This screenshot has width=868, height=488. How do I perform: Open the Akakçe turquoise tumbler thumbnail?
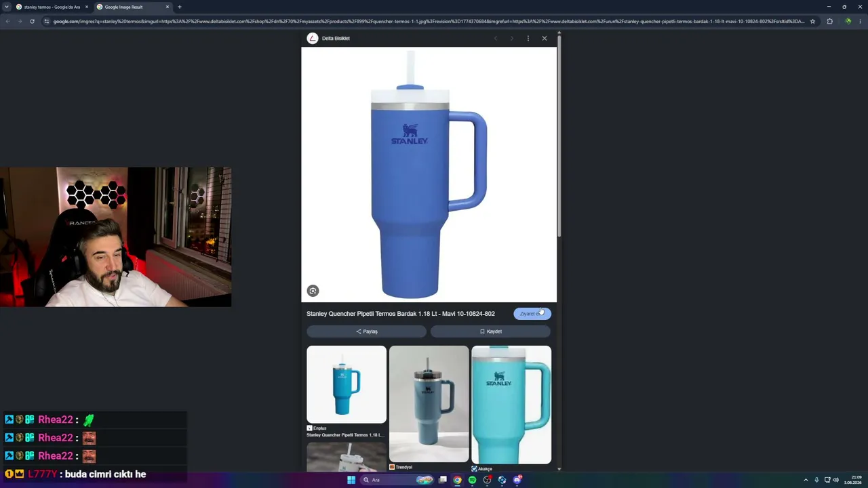[511, 405]
